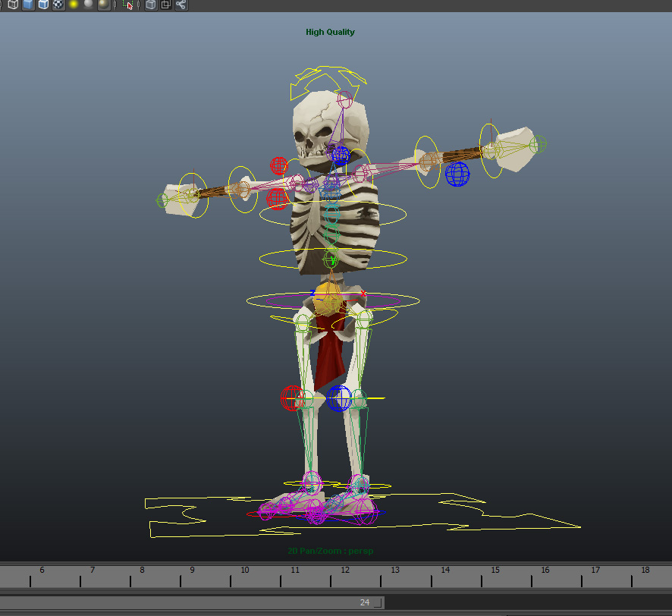This screenshot has width=672, height=616.
Task: Select green spine joint marked with V
Action: point(331,259)
